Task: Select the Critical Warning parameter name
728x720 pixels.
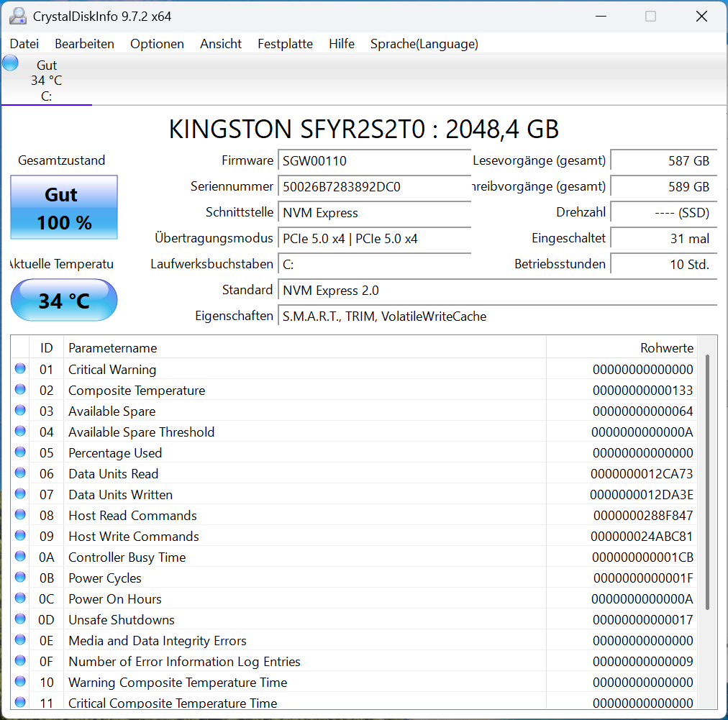Action: click(112, 370)
